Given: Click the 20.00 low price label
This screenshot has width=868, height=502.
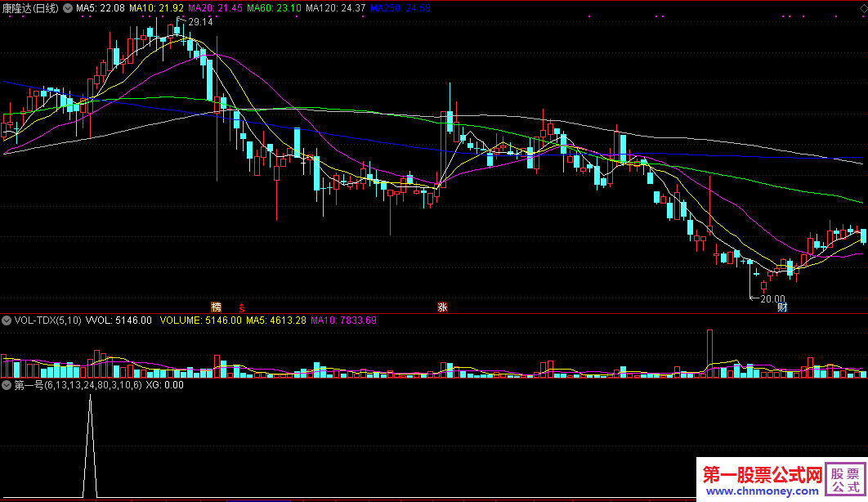Looking at the screenshot, I should (773, 299).
